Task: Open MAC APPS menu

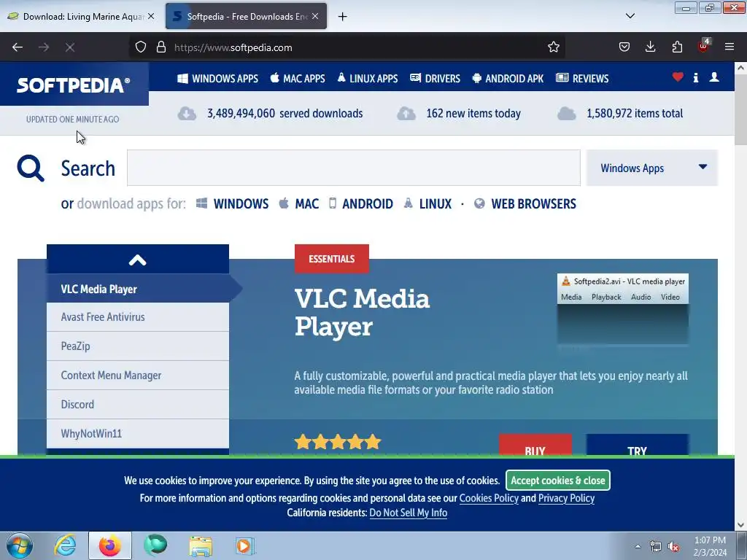Action: pos(298,79)
